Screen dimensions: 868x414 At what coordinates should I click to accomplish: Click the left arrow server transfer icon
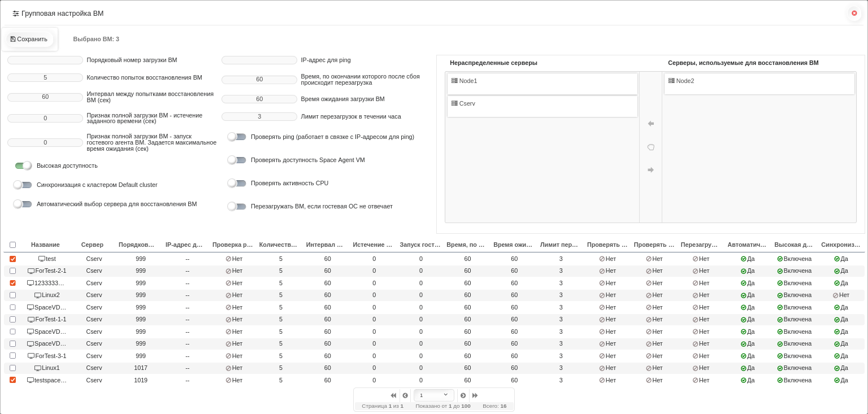coord(650,124)
